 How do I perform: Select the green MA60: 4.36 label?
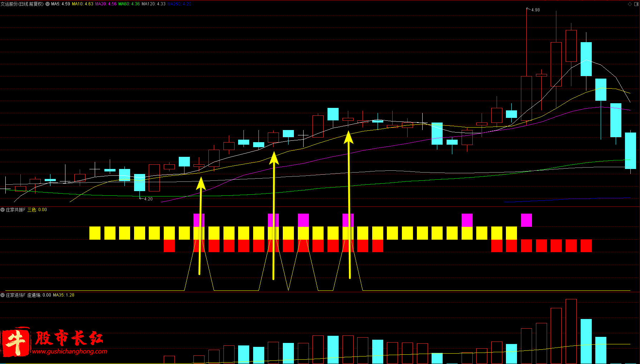click(129, 4)
